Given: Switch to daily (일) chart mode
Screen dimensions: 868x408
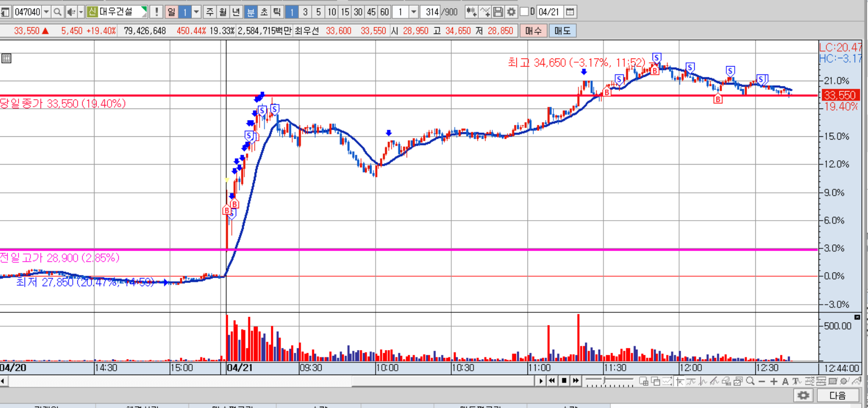Looking at the screenshot, I should (172, 12).
